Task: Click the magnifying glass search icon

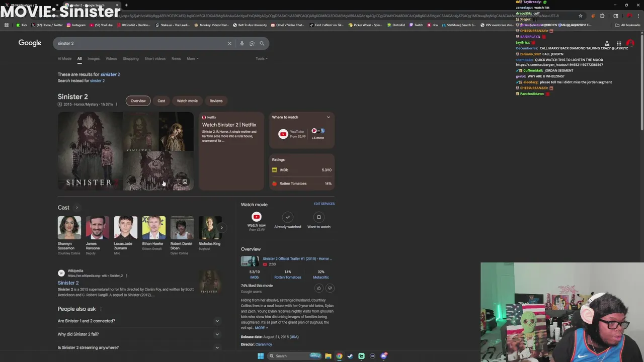Action: coord(262,43)
